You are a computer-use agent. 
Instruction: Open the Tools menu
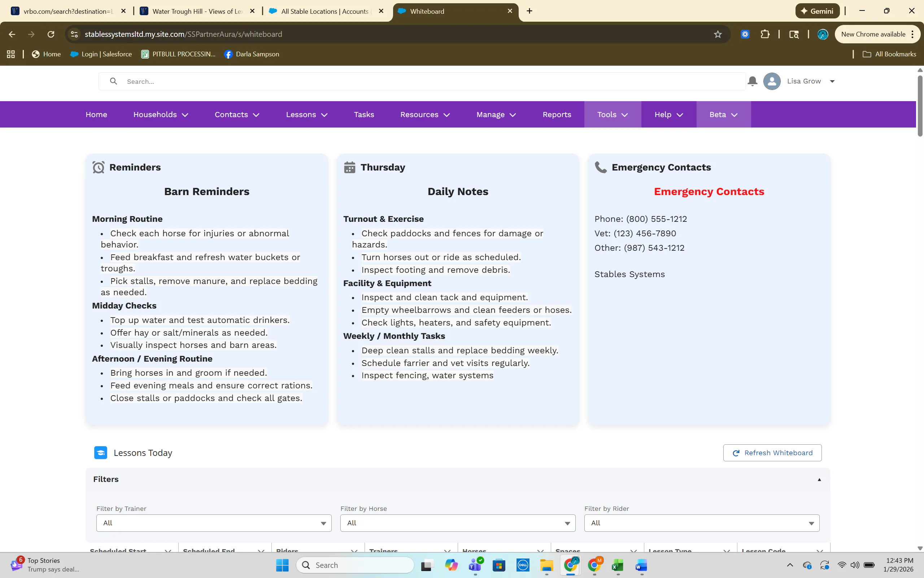613,115
